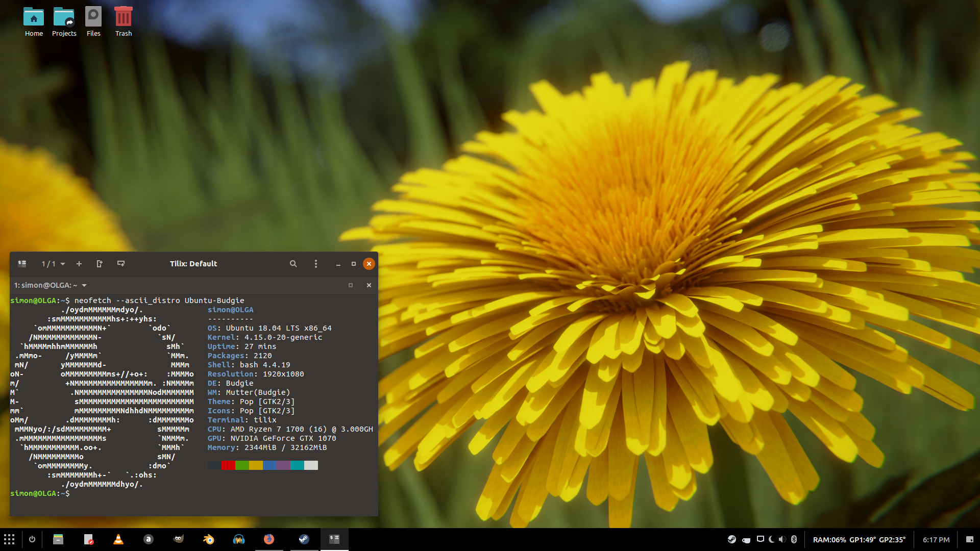The width and height of the screenshot is (980, 551).
Task: Open VLC media player from taskbar
Action: pos(118,539)
